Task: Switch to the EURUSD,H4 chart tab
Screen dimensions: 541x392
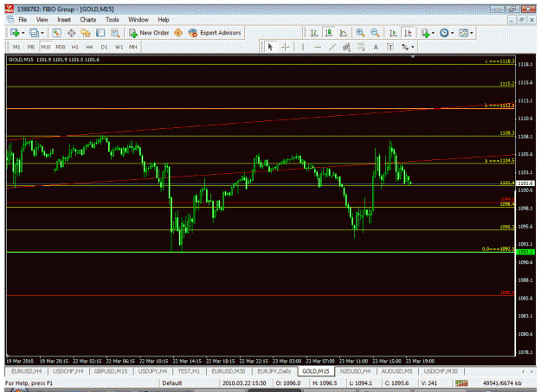Action: click(27, 371)
